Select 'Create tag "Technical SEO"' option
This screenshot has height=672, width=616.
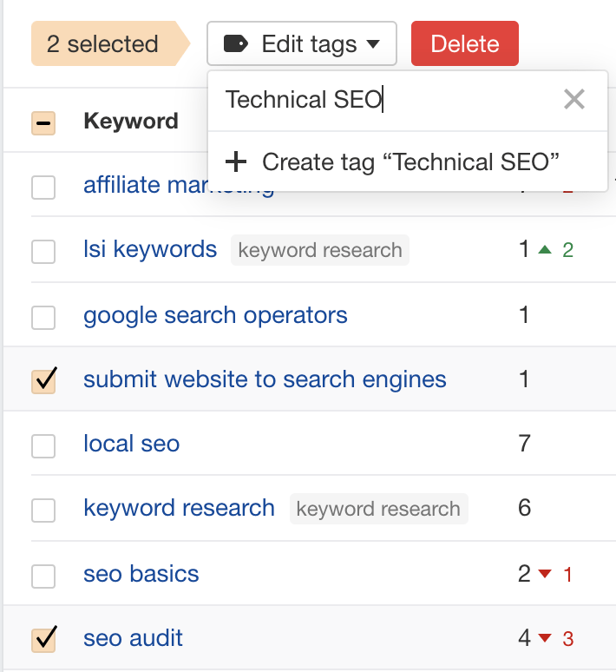pyautogui.click(x=410, y=161)
